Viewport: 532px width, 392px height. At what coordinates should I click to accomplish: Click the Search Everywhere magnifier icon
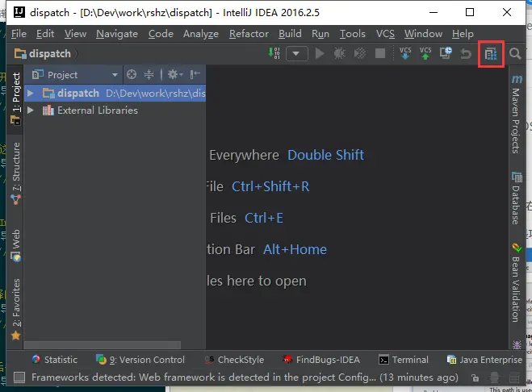coord(515,53)
